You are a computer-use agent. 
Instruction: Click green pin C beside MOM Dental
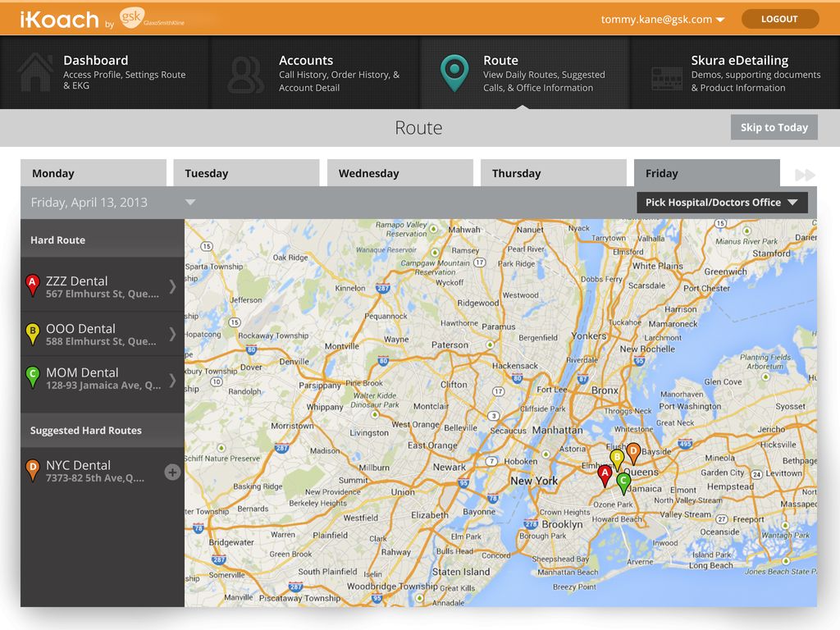33,377
